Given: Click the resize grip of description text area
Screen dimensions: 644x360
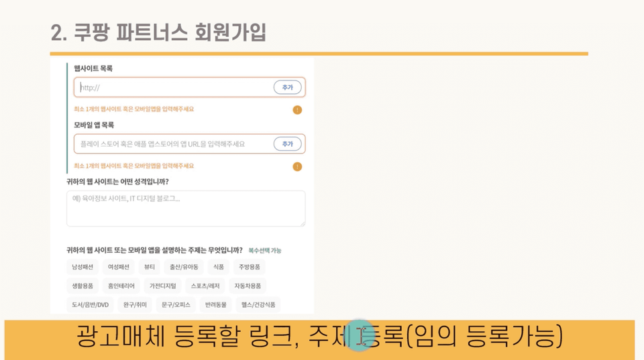Looking at the screenshot, I should [x=303, y=224].
